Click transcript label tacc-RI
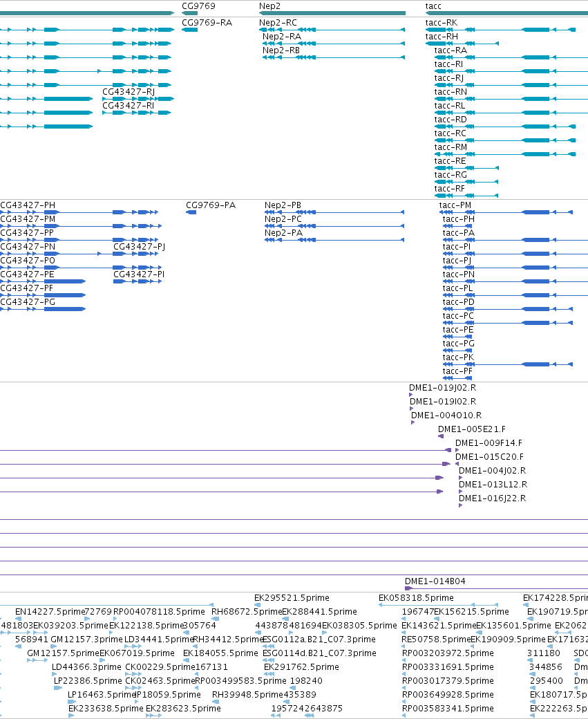Image resolution: width=588 pixels, height=719 pixels. pos(448,64)
